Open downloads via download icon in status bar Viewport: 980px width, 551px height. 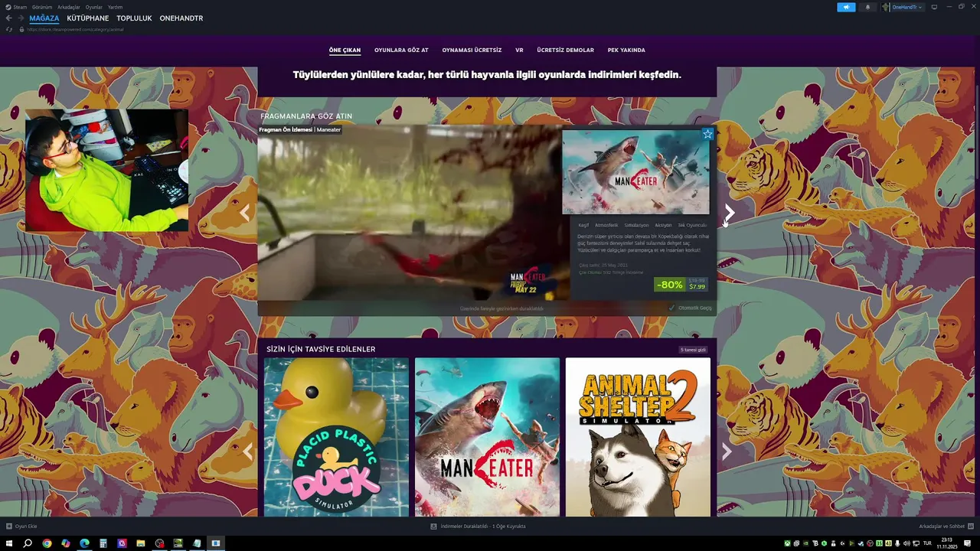433,527
